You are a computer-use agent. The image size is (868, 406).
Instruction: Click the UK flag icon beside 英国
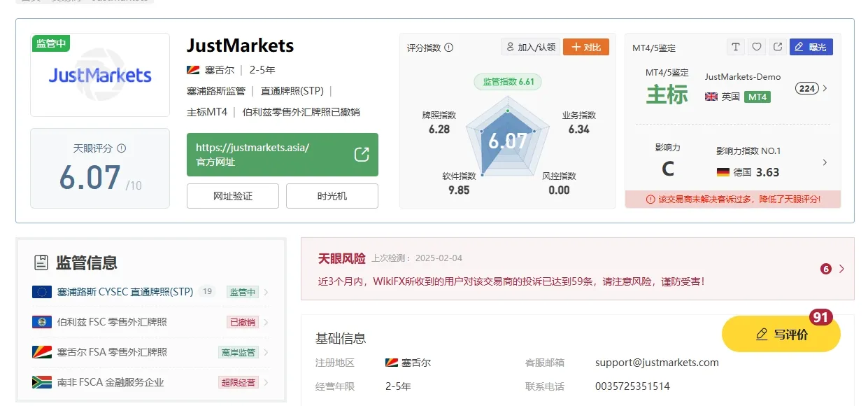[x=711, y=97]
